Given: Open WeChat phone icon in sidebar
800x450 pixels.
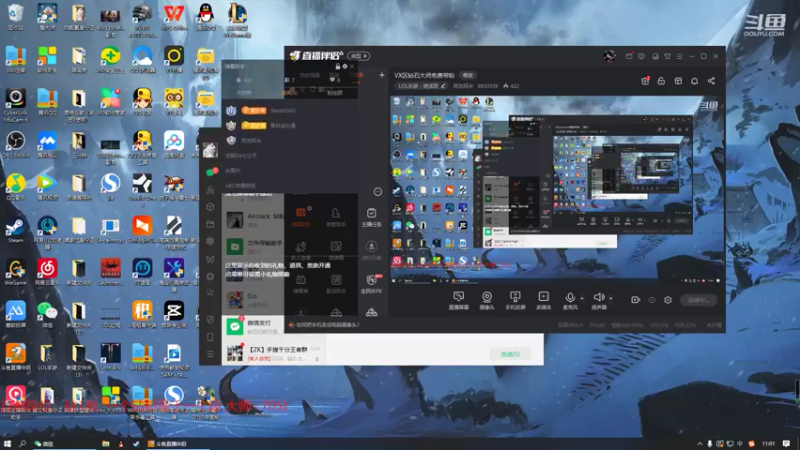Looking at the screenshot, I should 210,337.
